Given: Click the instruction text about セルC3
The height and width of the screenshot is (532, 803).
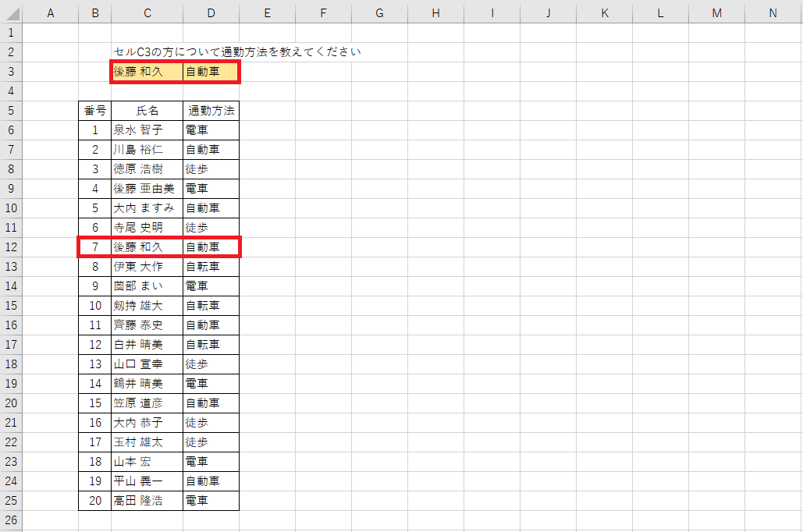Looking at the screenshot, I should point(237,51).
